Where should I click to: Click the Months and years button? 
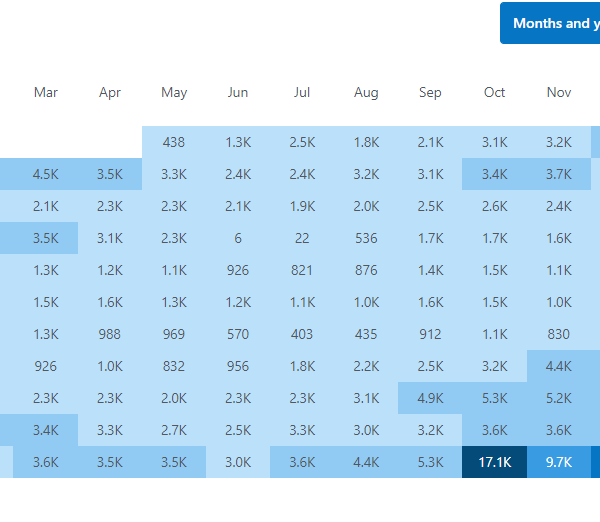[551, 23]
